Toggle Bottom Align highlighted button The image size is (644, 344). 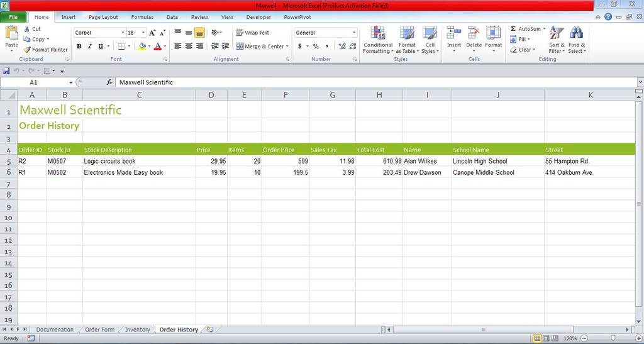pos(199,33)
